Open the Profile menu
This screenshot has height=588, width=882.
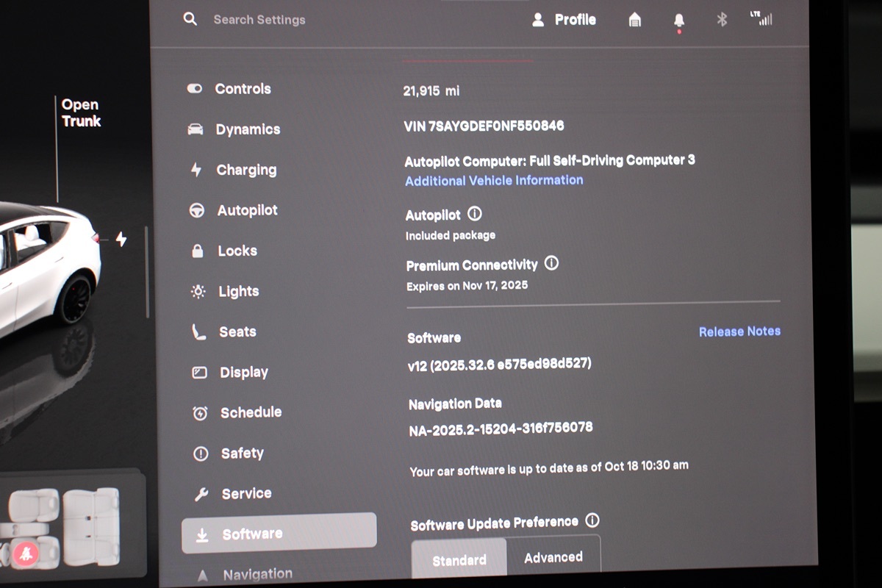click(564, 20)
